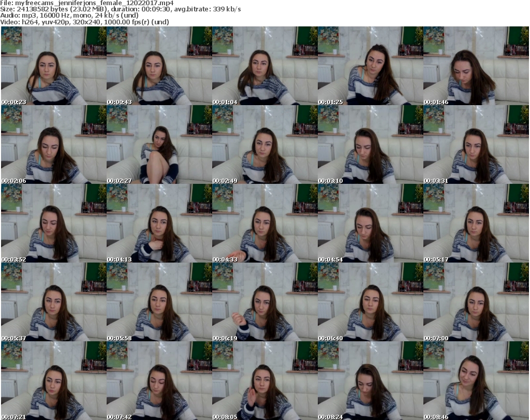Select the thumbnail stamped 00:00:43
Screen dimensions: 530x420
coord(159,66)
